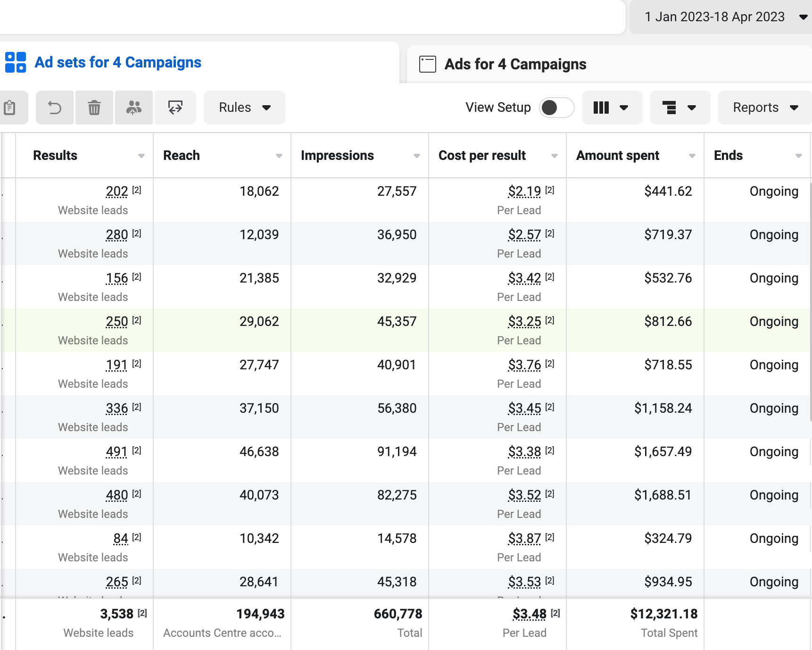Click the audience people icon button
Viewport: 812px width, 650px height.
pos(134,108)
